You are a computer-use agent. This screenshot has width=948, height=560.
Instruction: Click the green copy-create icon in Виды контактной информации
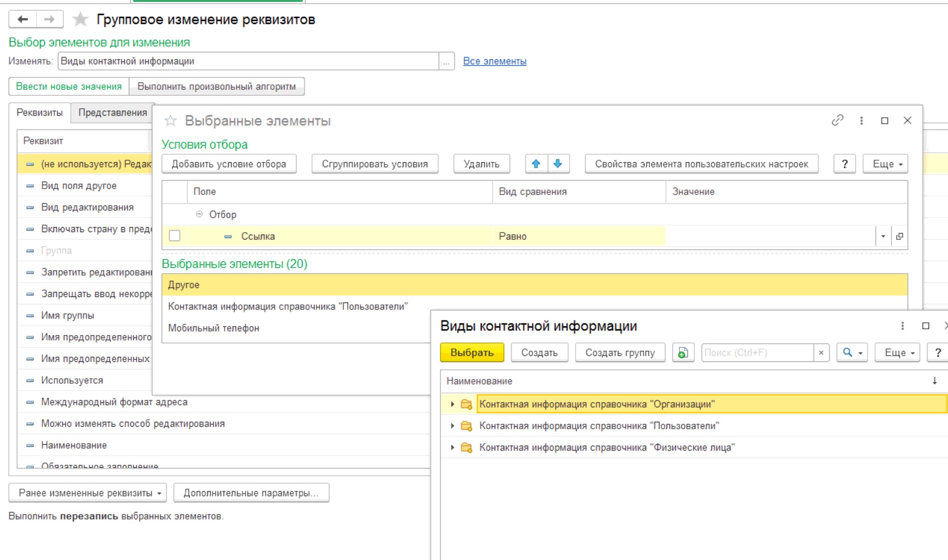tap(683, 352)
